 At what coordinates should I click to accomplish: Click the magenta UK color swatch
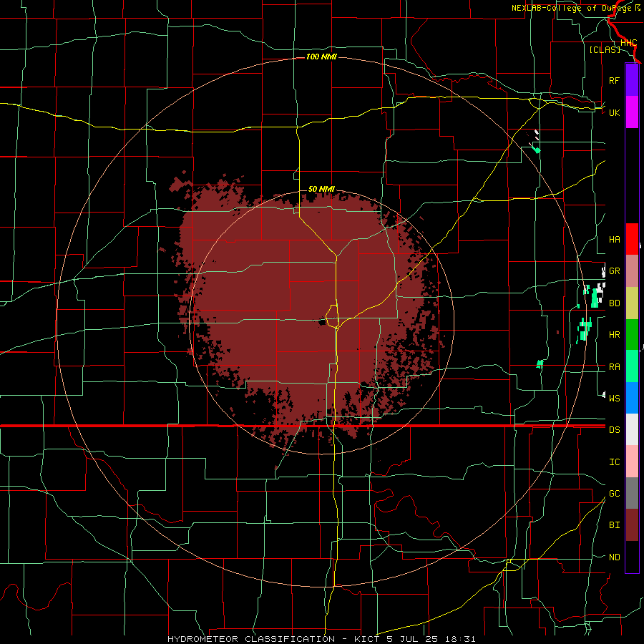pyautogui.click(x=632, y=112)
